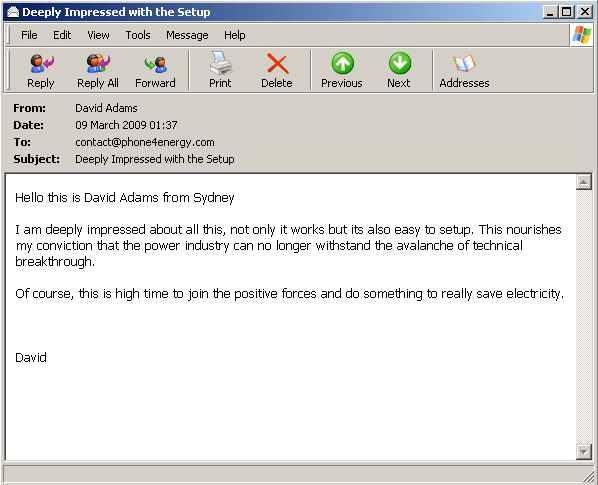Open the Edit menu

point(62,35)
